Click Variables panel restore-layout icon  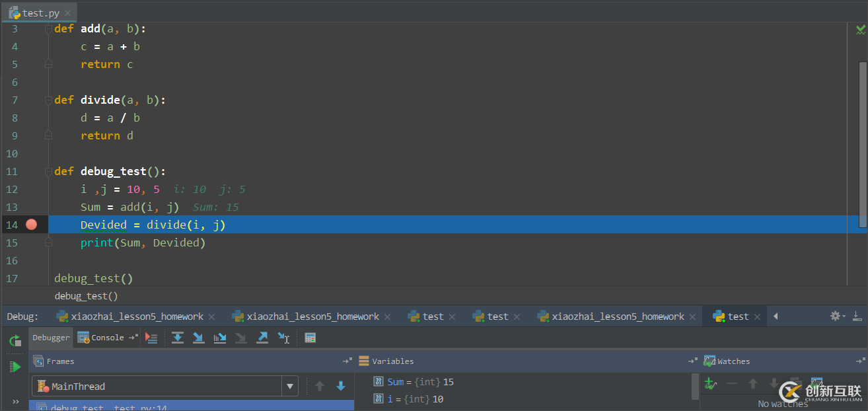click(x=692, y=361)
